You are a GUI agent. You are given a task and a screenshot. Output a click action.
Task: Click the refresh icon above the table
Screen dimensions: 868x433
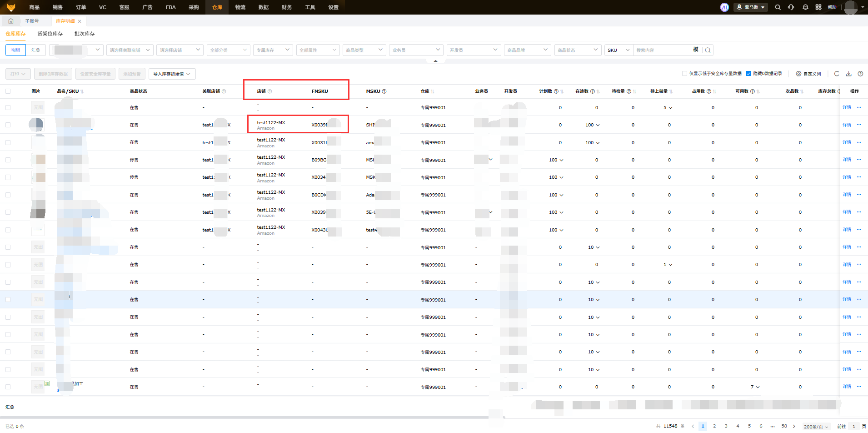pyautogui.click(x=837, y=74)
